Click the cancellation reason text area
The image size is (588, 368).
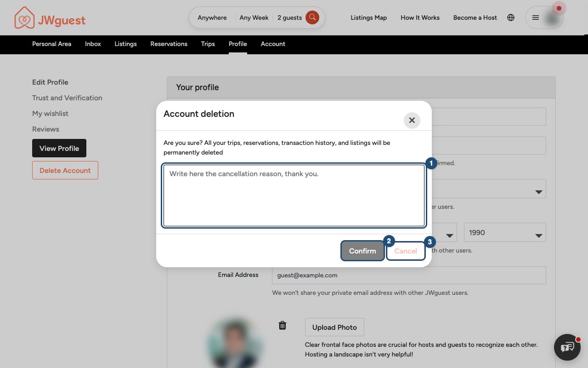[294, 195]
